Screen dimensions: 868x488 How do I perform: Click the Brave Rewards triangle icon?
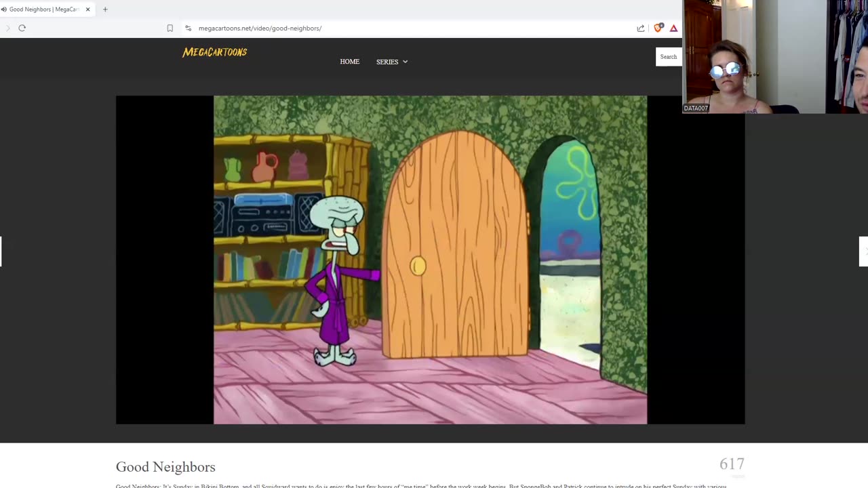[673, 28]
